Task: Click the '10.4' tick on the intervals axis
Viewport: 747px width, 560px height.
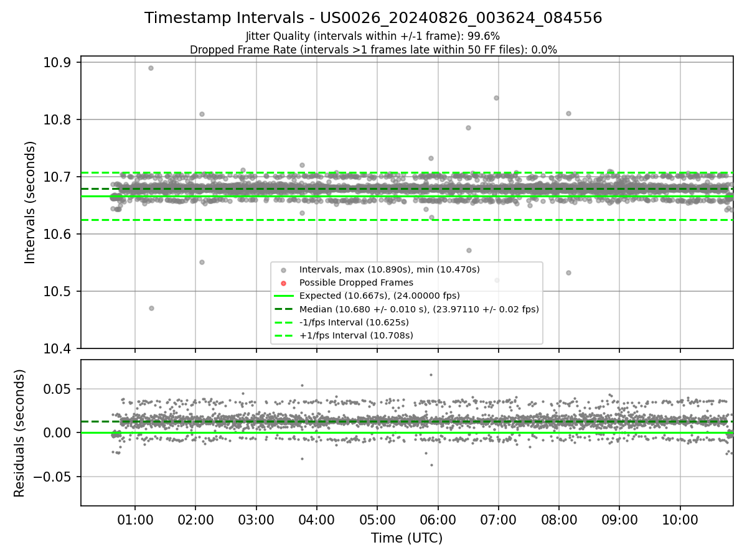Action: point(57,348)
